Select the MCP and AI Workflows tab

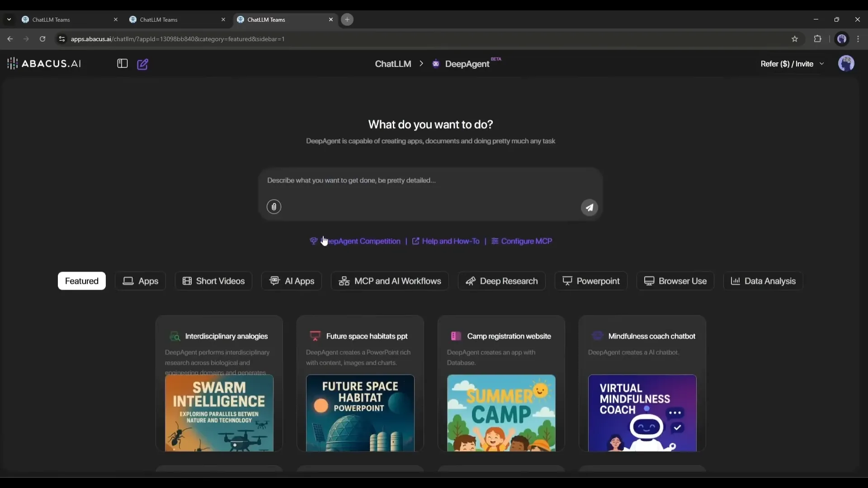click(x=390, y=281)
